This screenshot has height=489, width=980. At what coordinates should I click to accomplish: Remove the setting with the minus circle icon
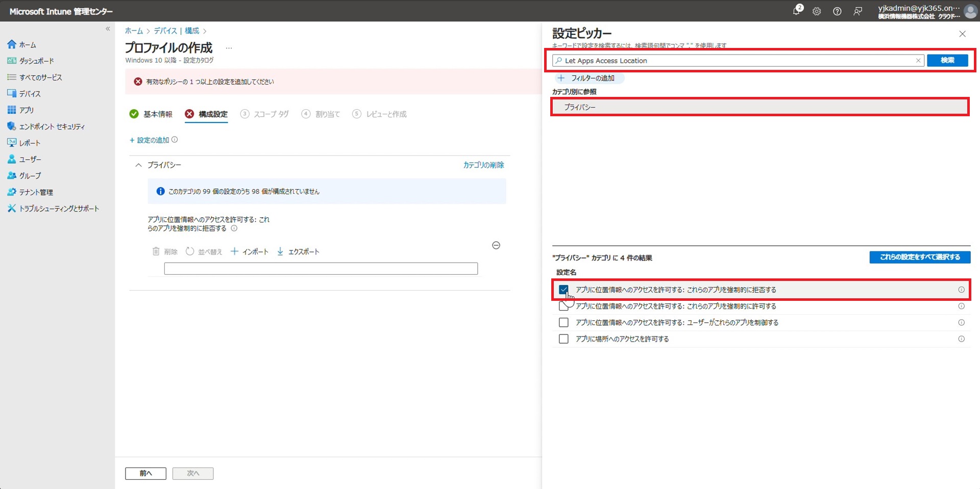tap(496, 245)
